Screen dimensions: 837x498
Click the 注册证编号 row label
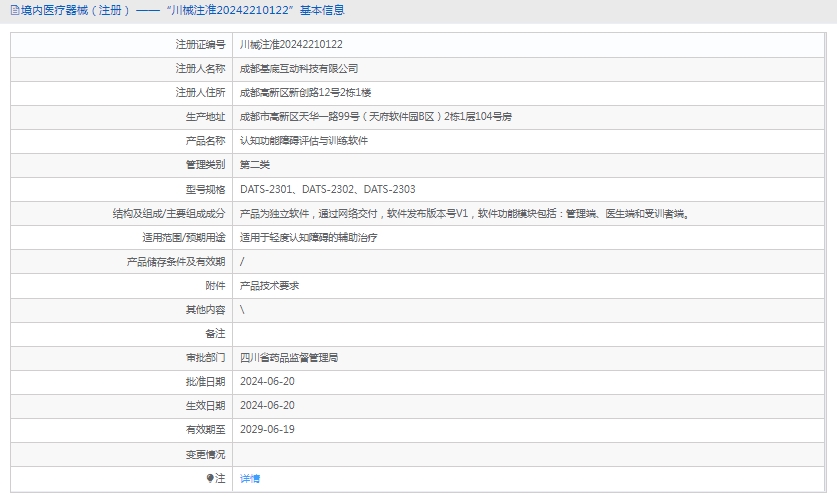200,45
